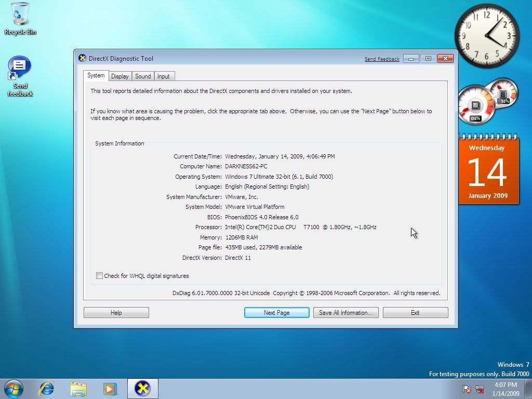Click the DirectX 11 version value
Screen dimensions: 532x399
pos(238,258)
